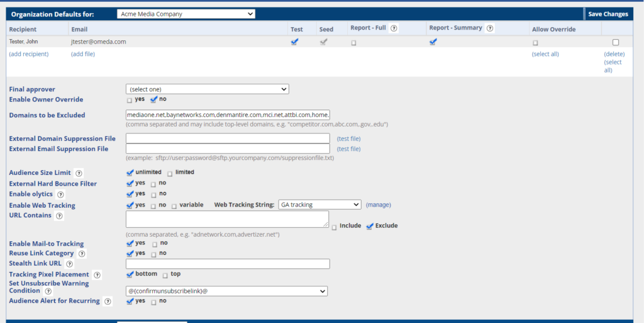Click select all below the delete link
This screenshot has height=323, width=644.
613,66
